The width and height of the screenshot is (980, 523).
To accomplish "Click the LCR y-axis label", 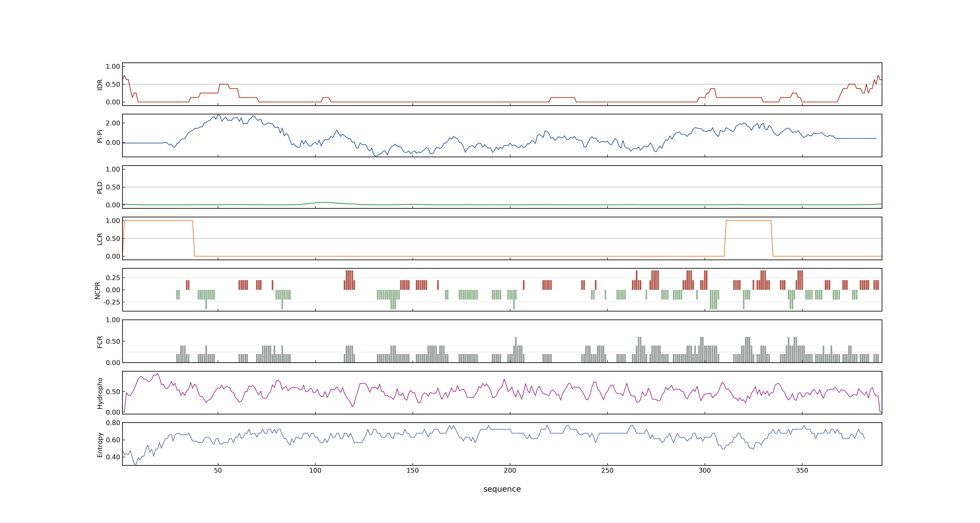I will click(x=100, y=239).
